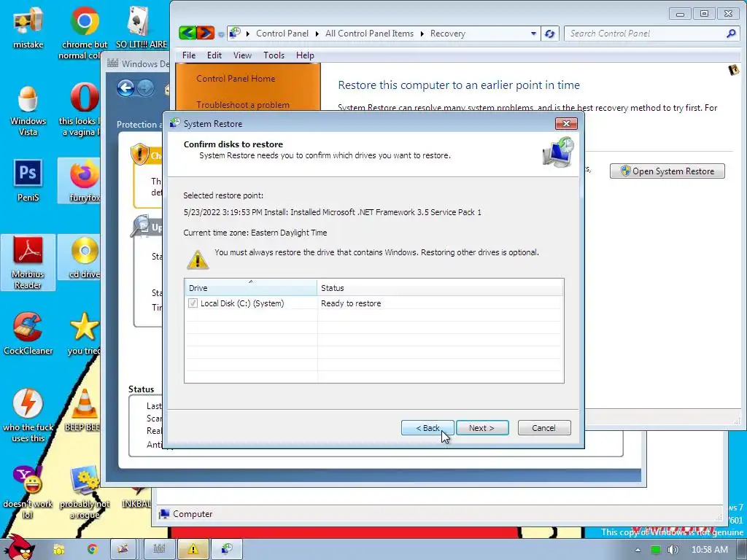This screenshot has height=560, width=747.
Task: Click the refresh button beside the address bar
Action: point(550,34)
